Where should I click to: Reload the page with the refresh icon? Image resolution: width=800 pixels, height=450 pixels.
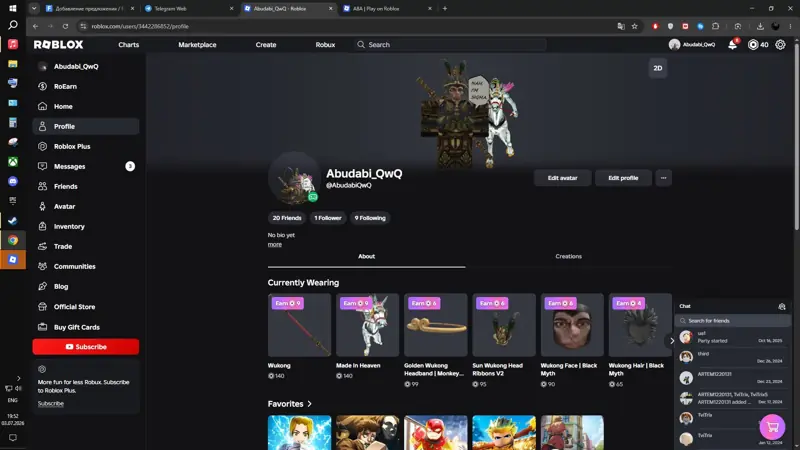click(65, 26)
